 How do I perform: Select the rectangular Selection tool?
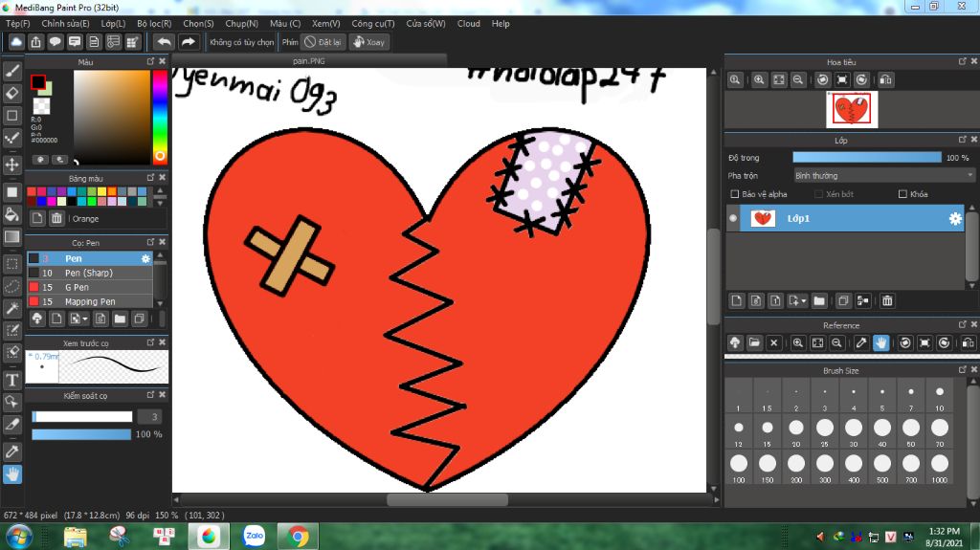pos(11,264)
